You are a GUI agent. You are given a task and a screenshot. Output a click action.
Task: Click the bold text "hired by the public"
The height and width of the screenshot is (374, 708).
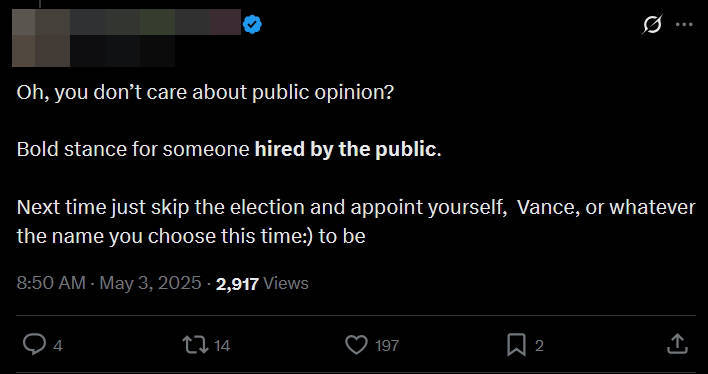(x=346, y=150)
